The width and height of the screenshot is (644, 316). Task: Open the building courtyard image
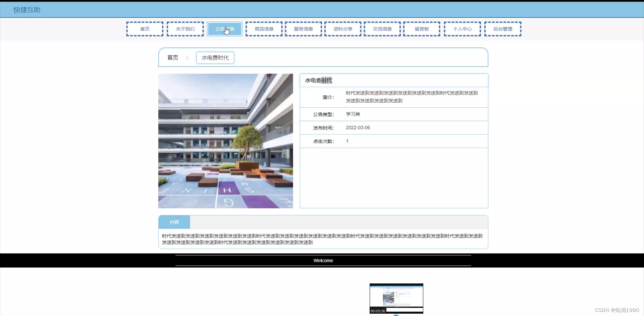coord(225,141)
